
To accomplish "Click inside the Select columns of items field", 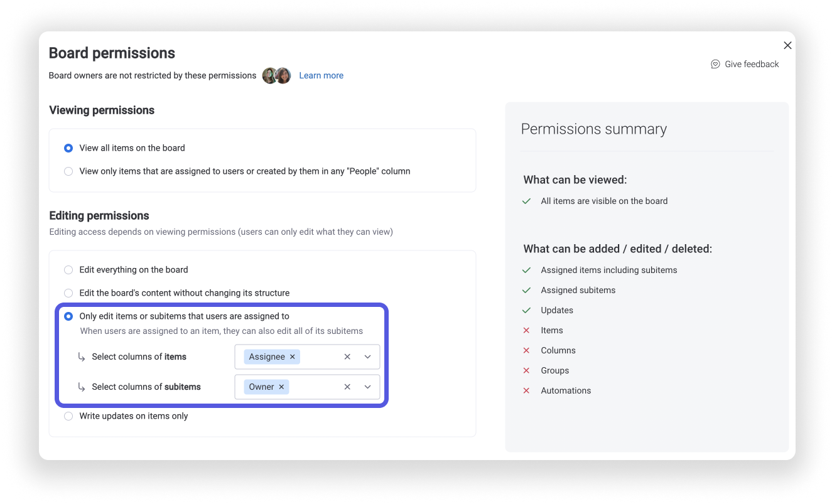I will click(x=320, y=357).
